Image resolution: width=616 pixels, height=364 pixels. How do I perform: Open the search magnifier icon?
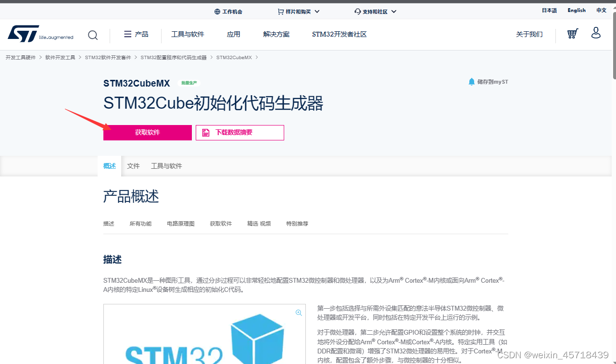click(93, 34)
